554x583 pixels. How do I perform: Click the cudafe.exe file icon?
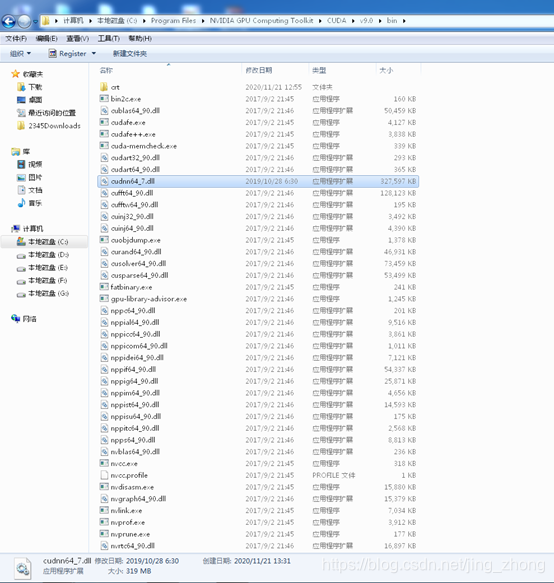[104, 122]
